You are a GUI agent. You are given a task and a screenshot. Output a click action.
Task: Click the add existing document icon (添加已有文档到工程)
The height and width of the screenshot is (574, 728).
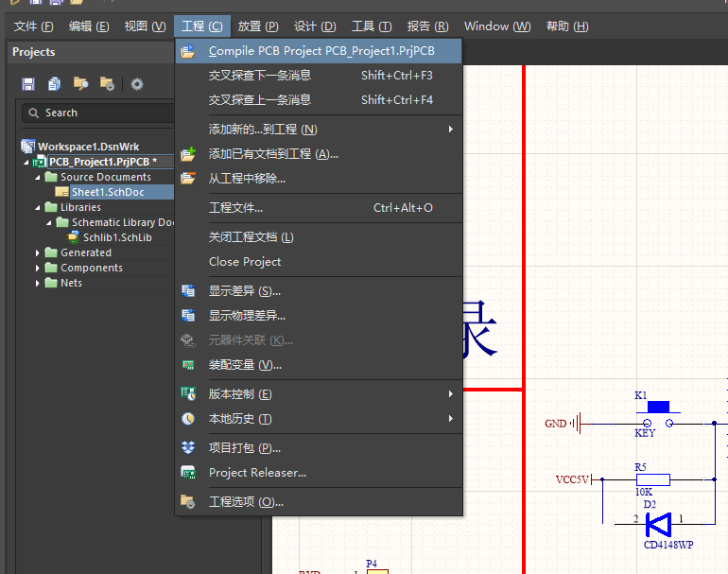(187, 154)
